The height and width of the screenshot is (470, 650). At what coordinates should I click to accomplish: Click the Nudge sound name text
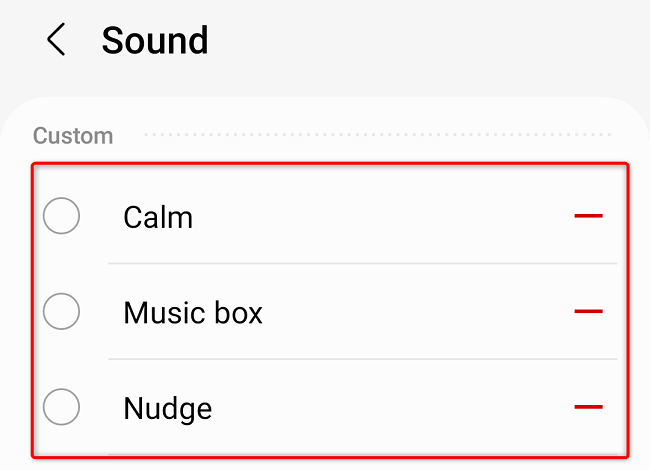168,408
